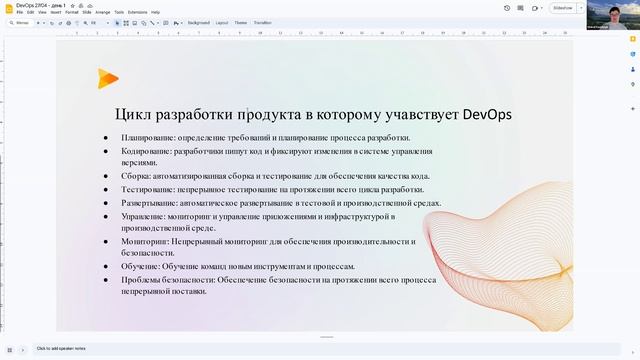640x360 pixels.
Task: Insert an image via toolbar icon
Action: (135, 23)
